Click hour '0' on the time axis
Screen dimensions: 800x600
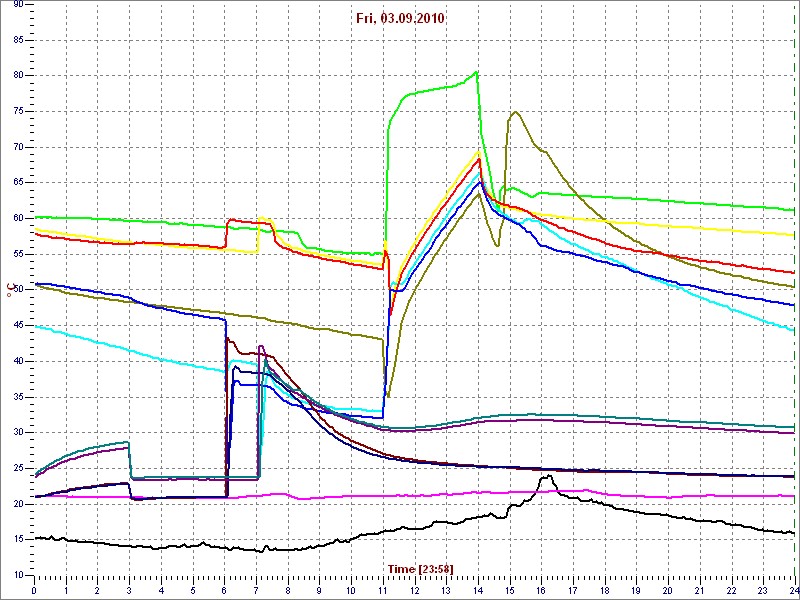coord(34,590)
